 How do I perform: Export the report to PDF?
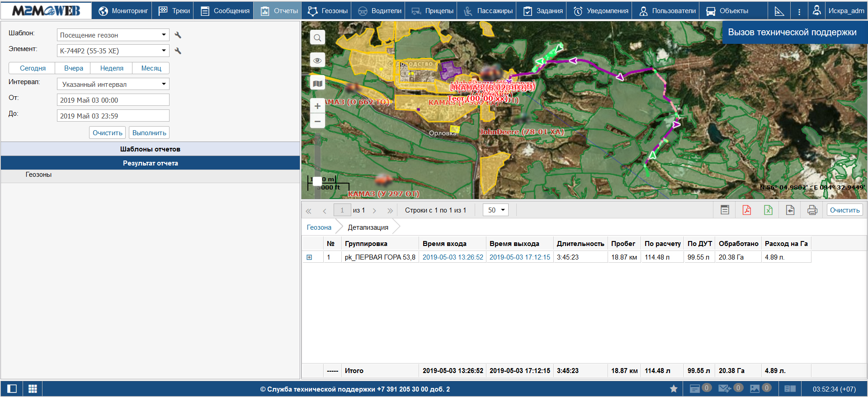[746, 210]
